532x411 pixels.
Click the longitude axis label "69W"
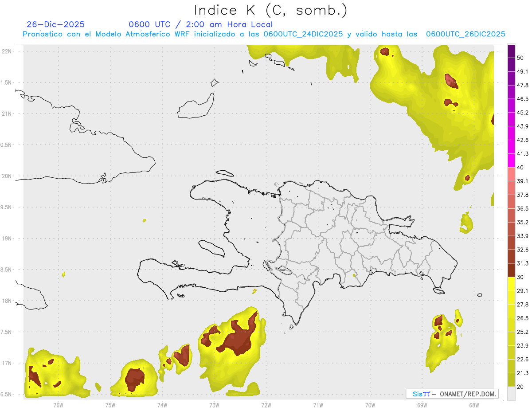[422, 405]
